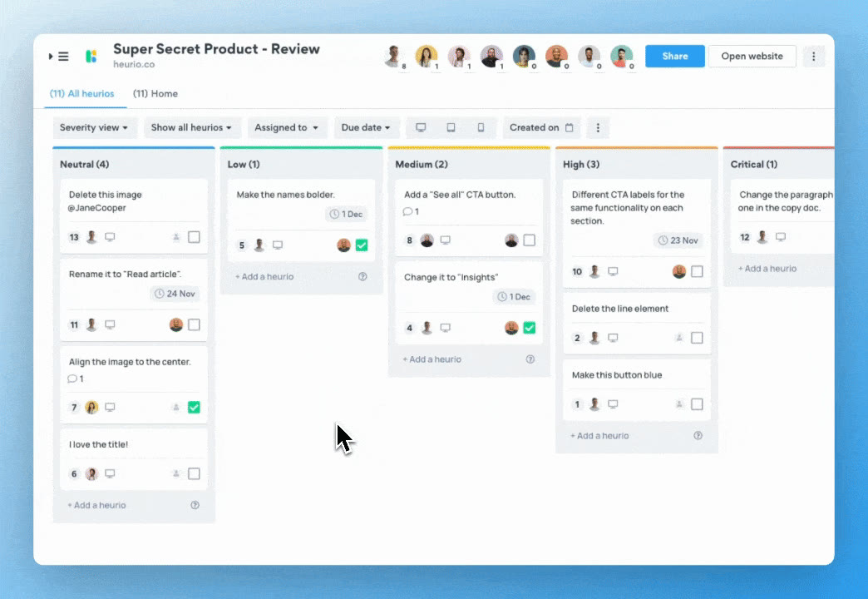Expand the Severity view dropdown
Image resolution: width=868 pixels, height=599 pixels.
coord(94,127)
